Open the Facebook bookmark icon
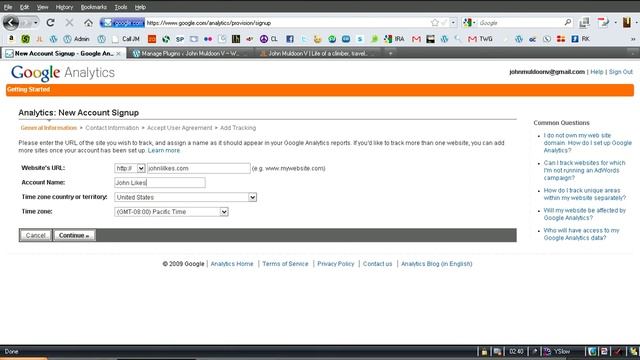 point(290,39)
